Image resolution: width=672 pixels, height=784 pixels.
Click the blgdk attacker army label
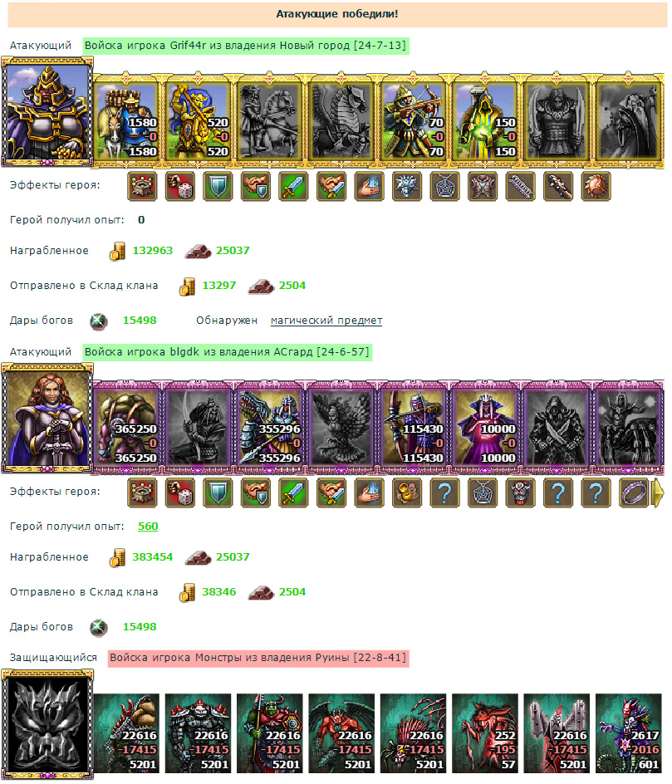pyautogui.click(x=228, y=352)
